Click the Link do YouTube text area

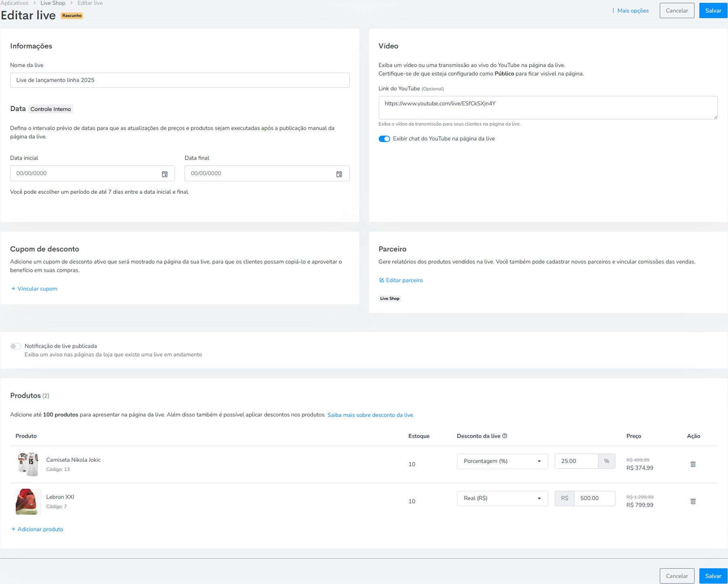pyautogui.click(x=548, y=108)
